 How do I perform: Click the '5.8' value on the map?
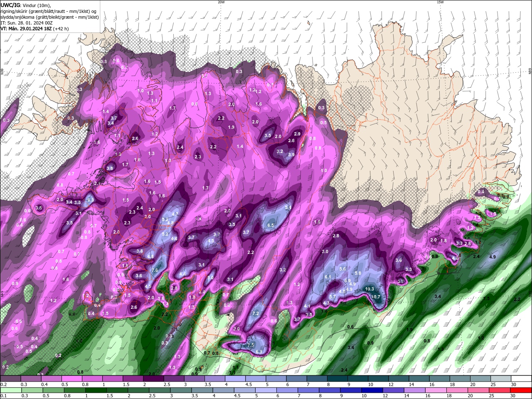coord(357,273)
